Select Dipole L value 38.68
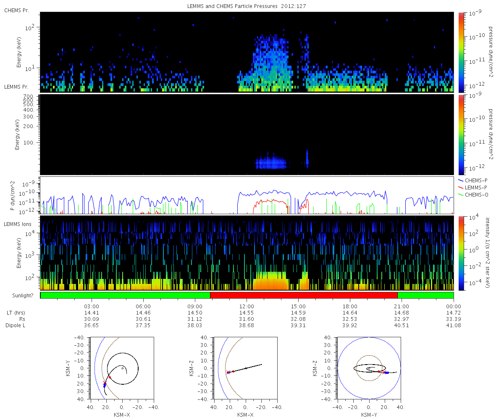Image resolution: width=504 pixels, height=420 pixels. click(247, 325)
